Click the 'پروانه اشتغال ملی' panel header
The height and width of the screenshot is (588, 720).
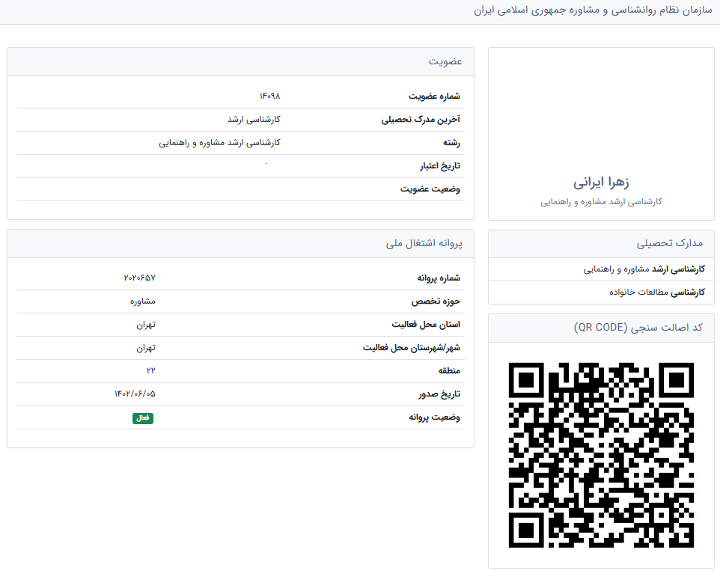240,244
